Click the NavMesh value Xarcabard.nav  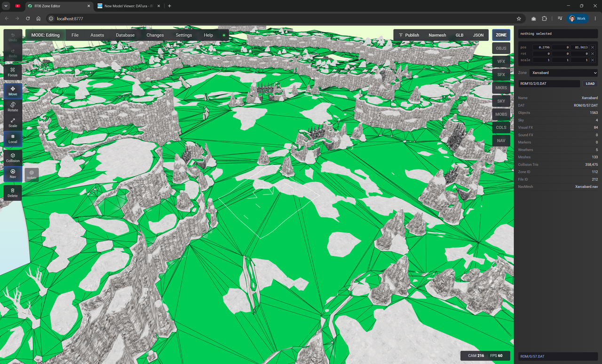586,186
